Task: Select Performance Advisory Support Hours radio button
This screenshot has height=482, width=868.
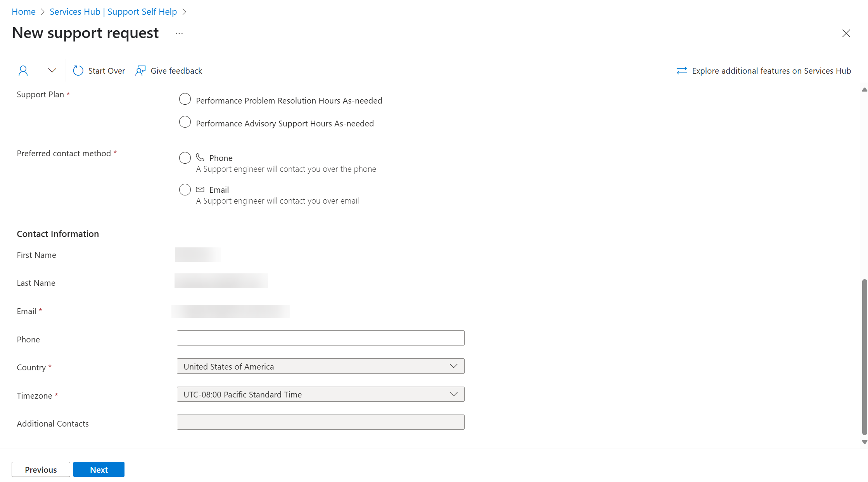Action: (185, 123)
